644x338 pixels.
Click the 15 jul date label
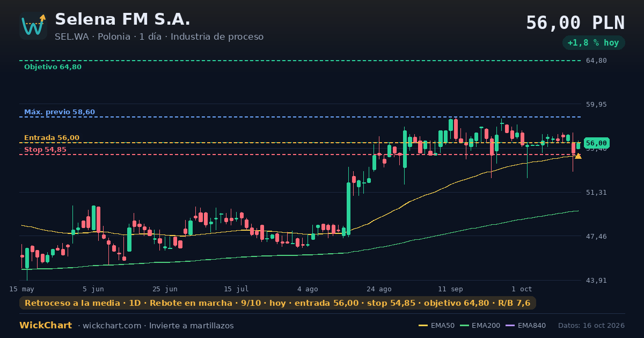pyautogui.click(x=236, y=289)
